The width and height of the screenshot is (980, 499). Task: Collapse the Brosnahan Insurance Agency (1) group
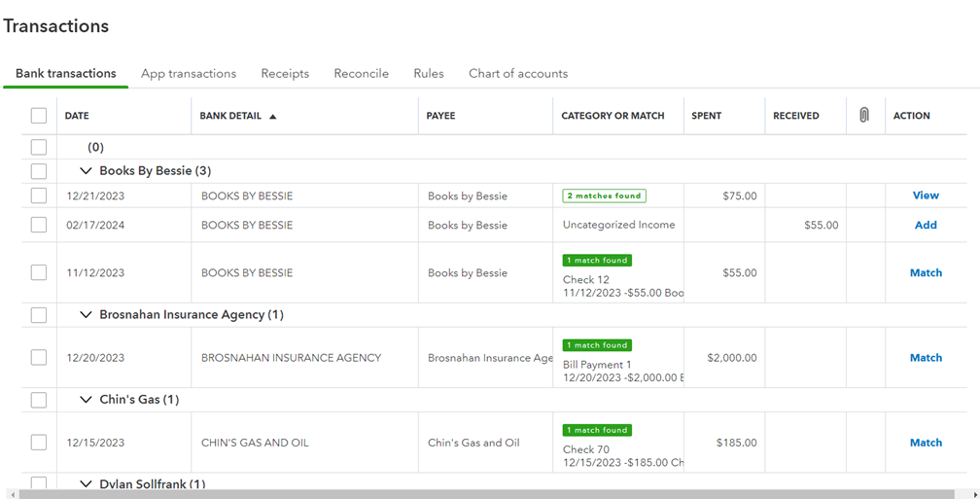coord(87,314)
